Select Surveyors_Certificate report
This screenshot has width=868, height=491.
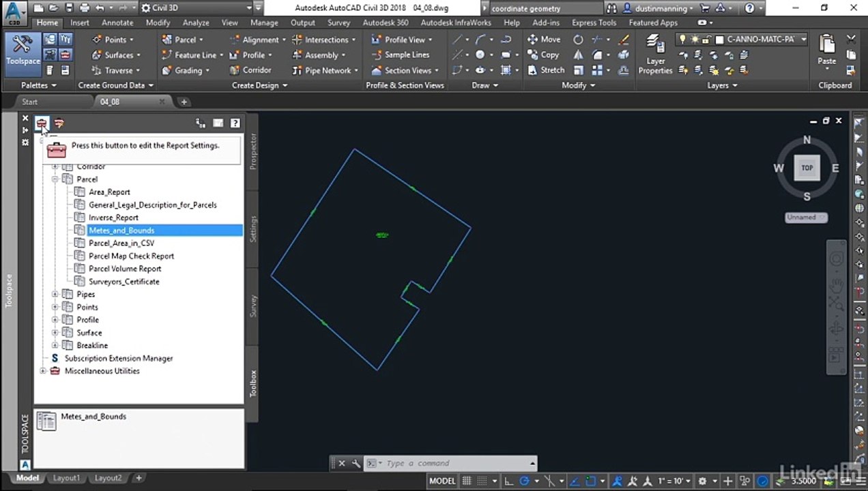click(x=124, y=282)
